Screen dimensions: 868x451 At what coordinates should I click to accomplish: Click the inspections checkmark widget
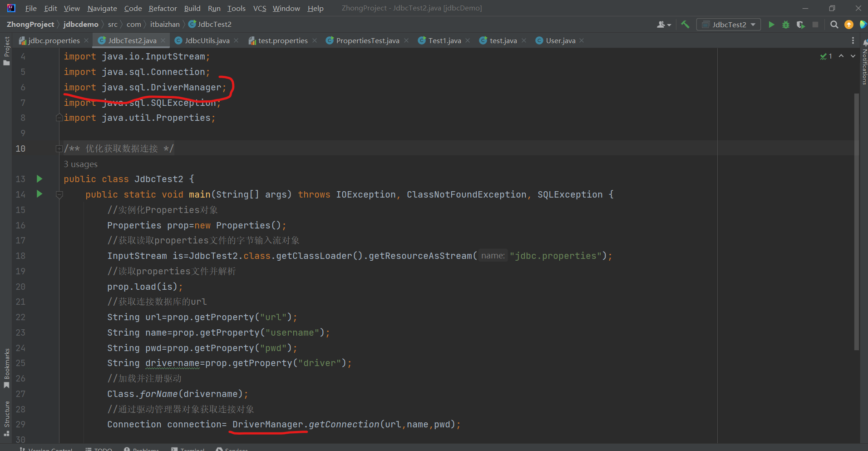tap(826, 56)
